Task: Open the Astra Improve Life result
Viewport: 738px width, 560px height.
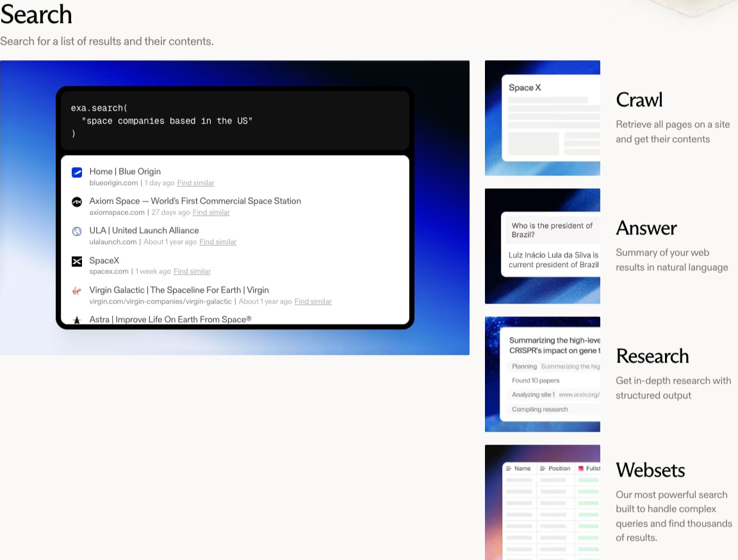Action: pyautogui.click(x=170, y=319)
